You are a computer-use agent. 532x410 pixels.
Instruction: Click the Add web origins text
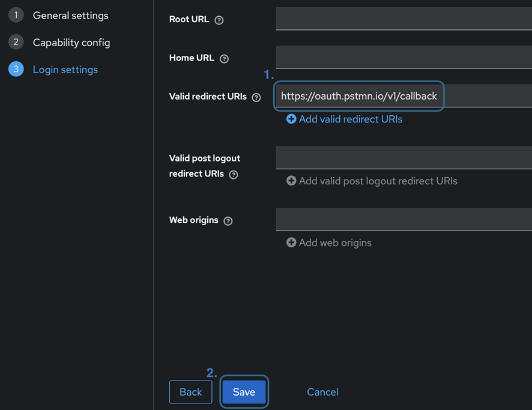335,243
